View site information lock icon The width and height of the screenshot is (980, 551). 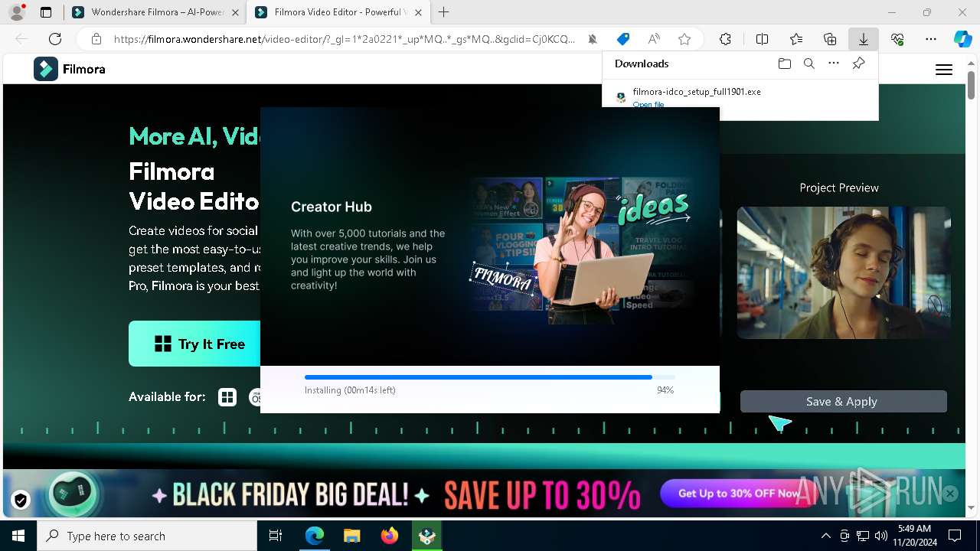tap(96, 39)
